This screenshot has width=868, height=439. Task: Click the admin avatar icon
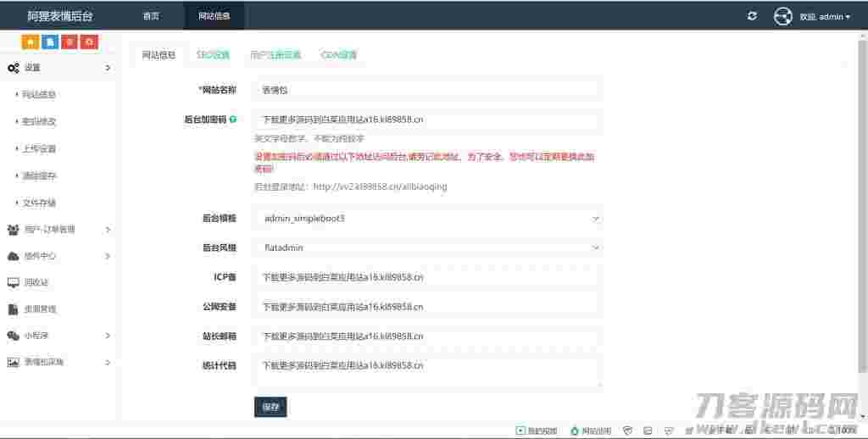coord(782,17)
